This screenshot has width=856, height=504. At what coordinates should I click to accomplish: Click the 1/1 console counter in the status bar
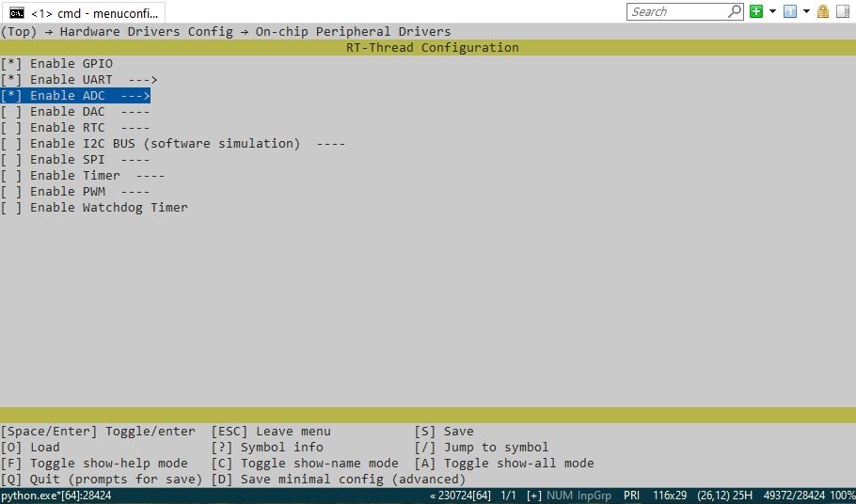(508, 496)
